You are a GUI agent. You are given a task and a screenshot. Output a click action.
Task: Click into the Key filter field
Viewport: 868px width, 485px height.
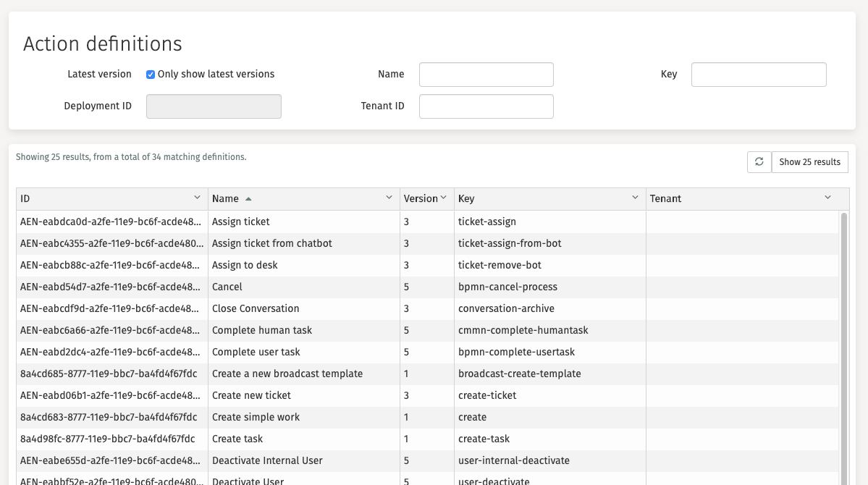(758, 75)
